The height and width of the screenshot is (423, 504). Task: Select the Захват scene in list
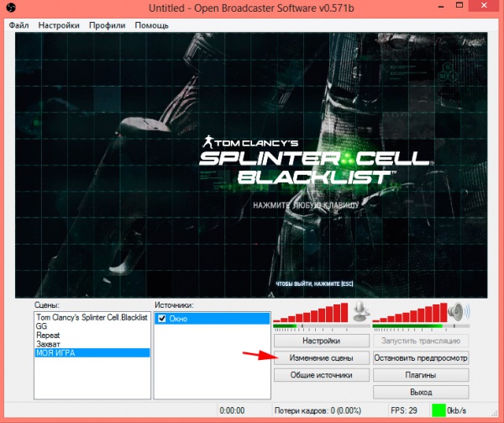pyautogui.click(x=47, y=343)
